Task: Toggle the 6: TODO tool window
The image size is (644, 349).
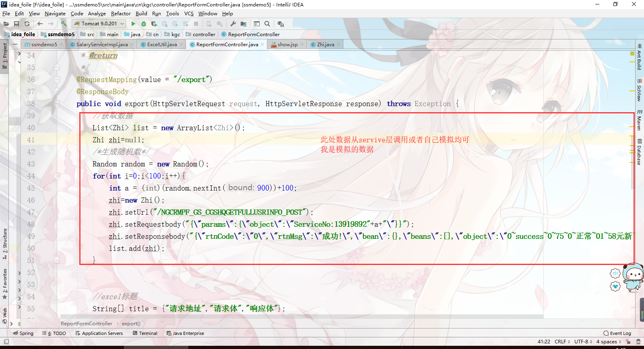Action: tap(54, 333)
